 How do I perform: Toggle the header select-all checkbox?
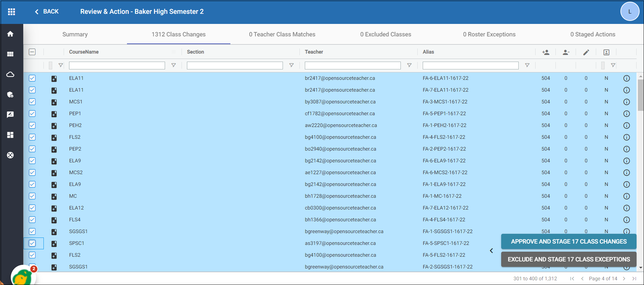coord(32,52)
